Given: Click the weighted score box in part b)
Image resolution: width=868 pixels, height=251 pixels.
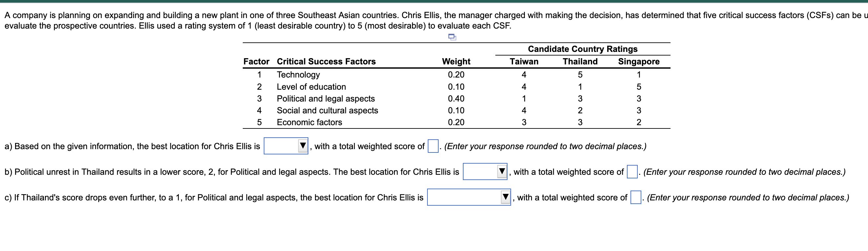Looking at the screenshot, I should coord(632,171).
